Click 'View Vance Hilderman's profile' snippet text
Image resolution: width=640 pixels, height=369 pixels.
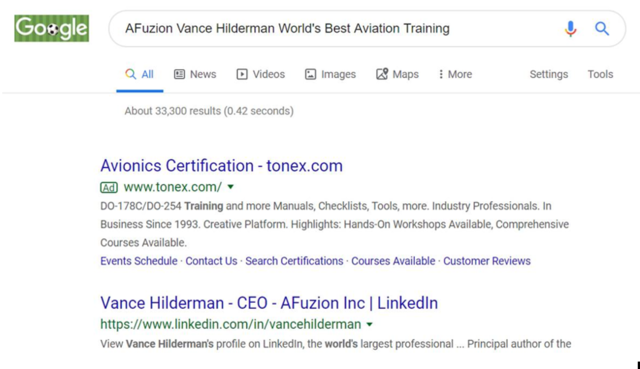tap(173, 344)
